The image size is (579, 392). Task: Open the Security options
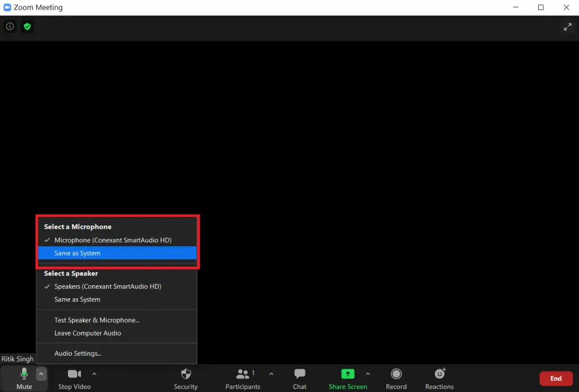[185, 377]
